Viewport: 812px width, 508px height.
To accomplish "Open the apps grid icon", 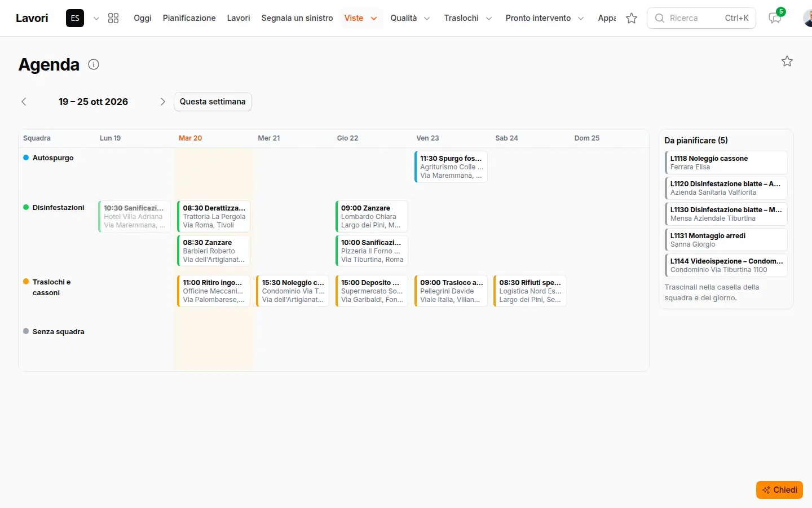I will click(113, 18).
